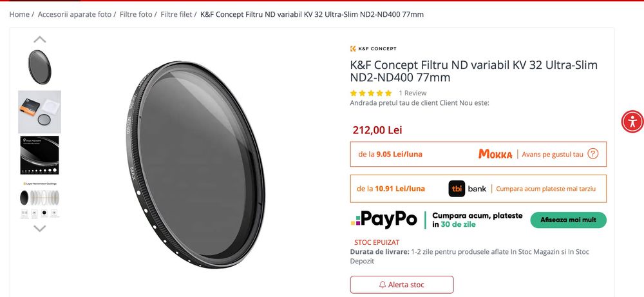This screenshot has height=297, width=644.
Task: Click the Mokka logo
Action: [x=495, y=154]
